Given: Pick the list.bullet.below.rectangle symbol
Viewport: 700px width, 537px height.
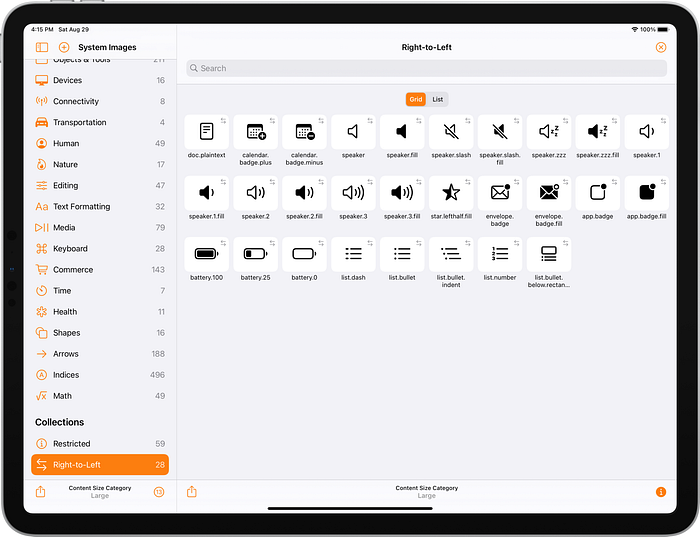Looking at the screenshot, I should pyautogui.click(x=549, y=254).
